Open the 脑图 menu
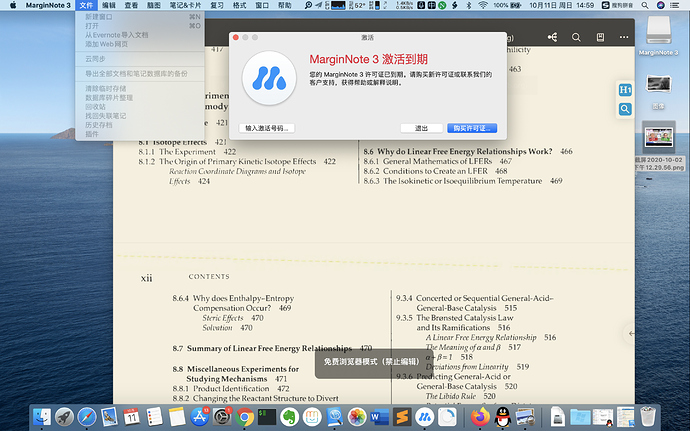This screenshot has height=431, width=690. (154, 5)
